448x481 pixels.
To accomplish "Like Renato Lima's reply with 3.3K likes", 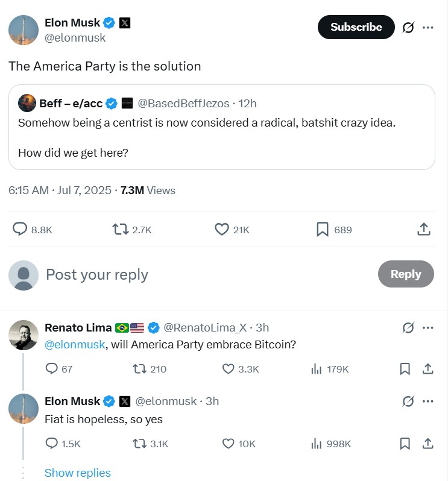I will (x=228, y=369).
